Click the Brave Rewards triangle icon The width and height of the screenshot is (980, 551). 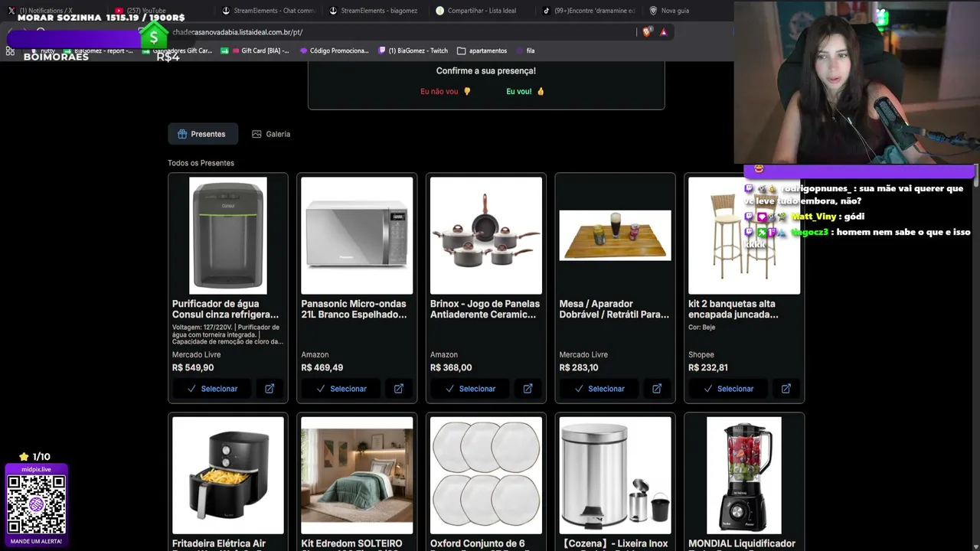(663, 32)
